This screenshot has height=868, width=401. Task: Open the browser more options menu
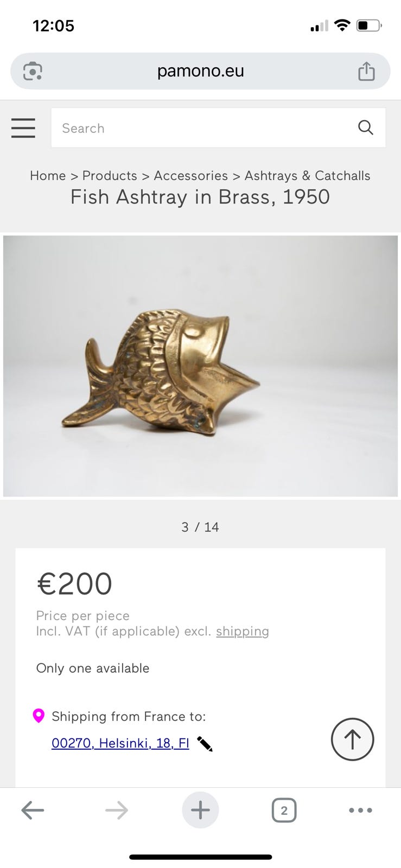tap(360, 810)
